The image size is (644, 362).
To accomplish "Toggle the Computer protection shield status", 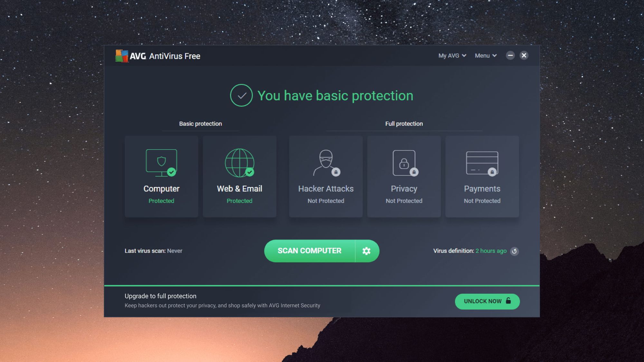I will point(161,176).
